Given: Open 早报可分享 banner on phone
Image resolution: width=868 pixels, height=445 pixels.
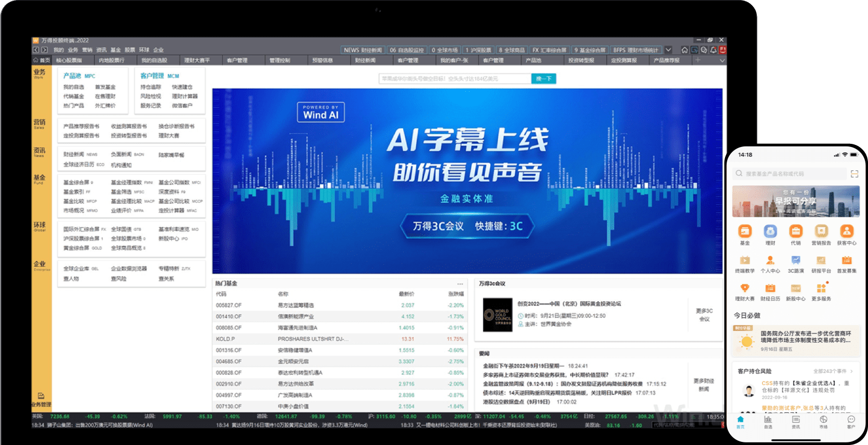Looking at the screenshot, I should [x=795, y=201].
